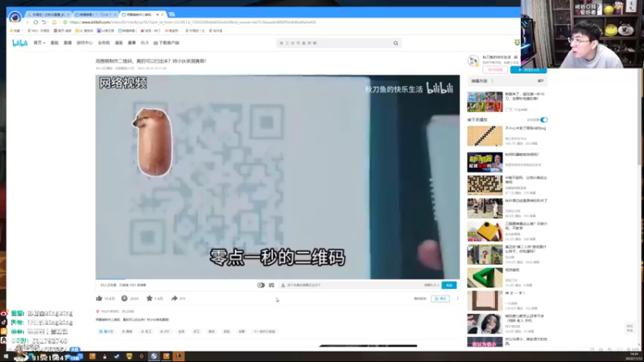The width and height of the screenshot is (644, 362).
Task: Click the purple undo arrow in the browser toolbar
Action: pos(43,23)
